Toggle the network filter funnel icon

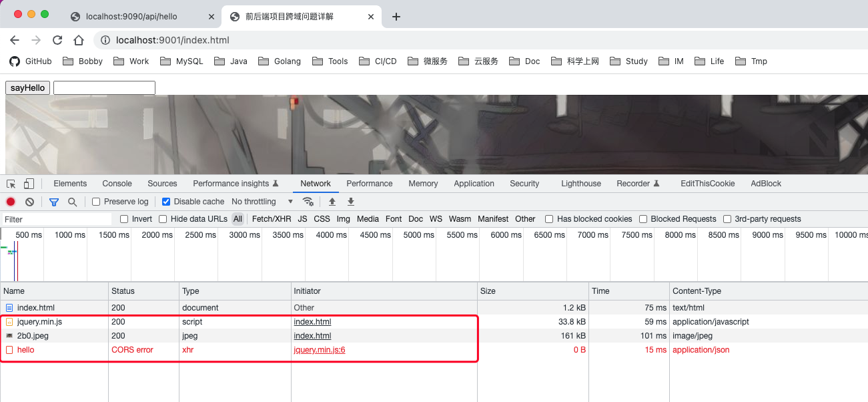[54, 202]
